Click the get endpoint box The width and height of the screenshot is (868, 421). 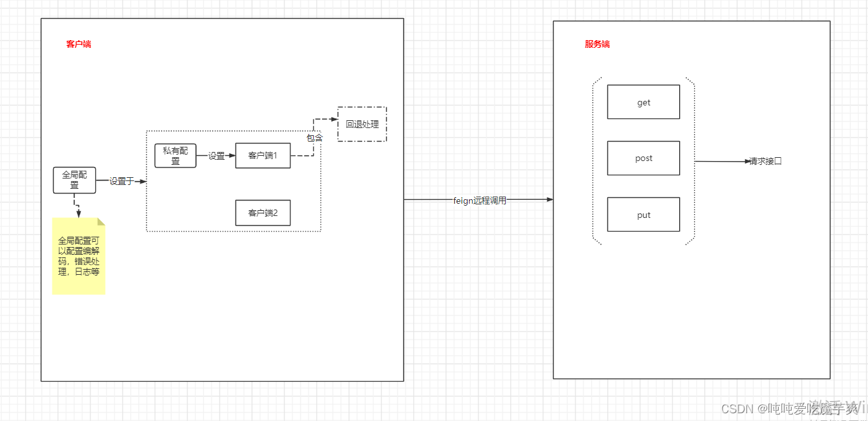pyautogui.click(x=643, y=102)
